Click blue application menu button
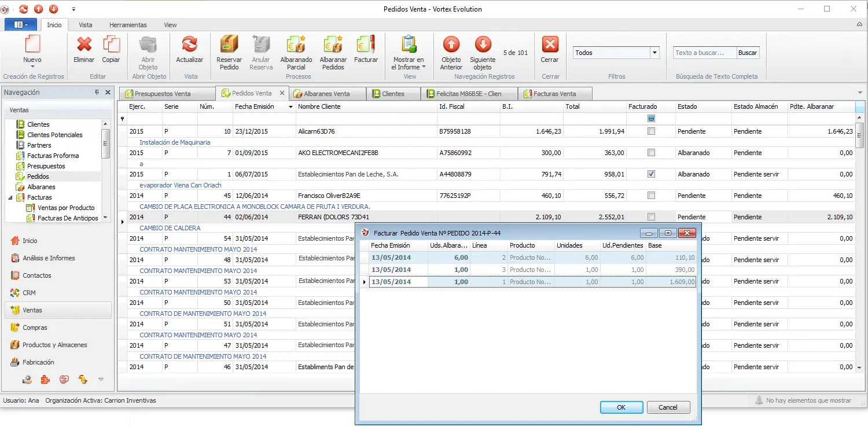The image size is (868, 427). tap(21, 25)
